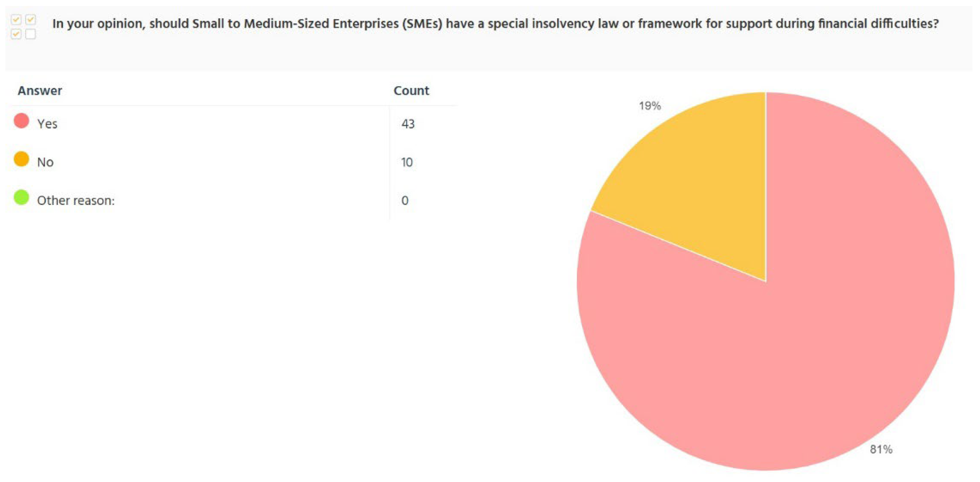Click the Answer column header
This screenshot has height=482, width=980.
point(40,91)
